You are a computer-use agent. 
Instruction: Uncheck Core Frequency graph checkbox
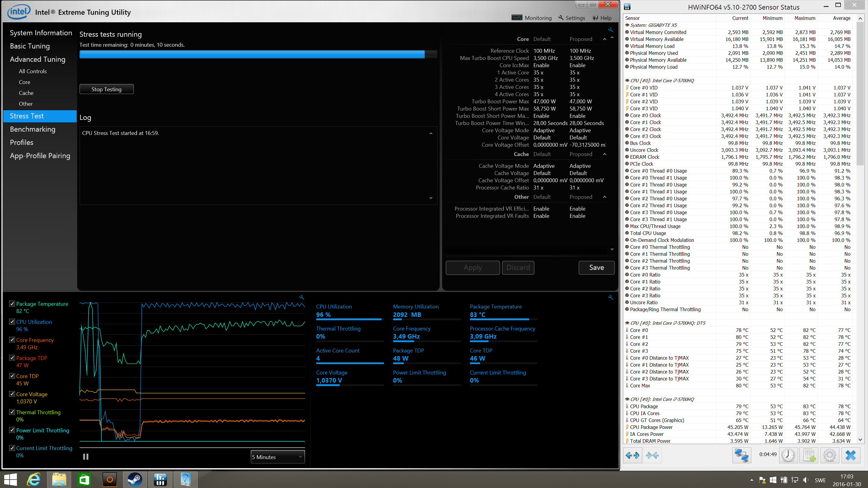[x=12, y=340]
